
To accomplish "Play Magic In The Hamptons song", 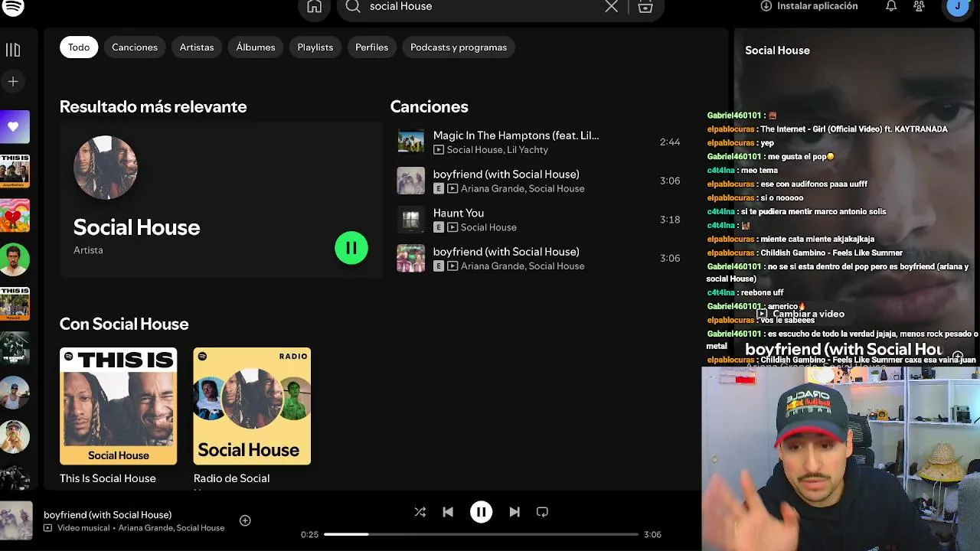I will click(x=539, y=142).
